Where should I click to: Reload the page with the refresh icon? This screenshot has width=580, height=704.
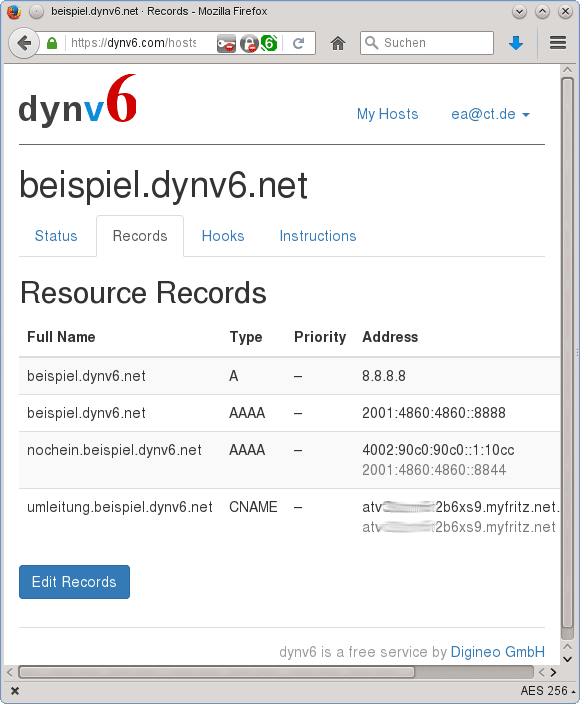click(299, 43)
